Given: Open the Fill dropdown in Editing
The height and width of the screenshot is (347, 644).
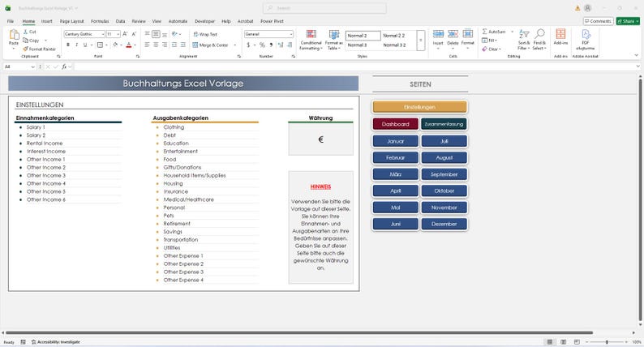Looking at the screenshot, I should (490, 41).
